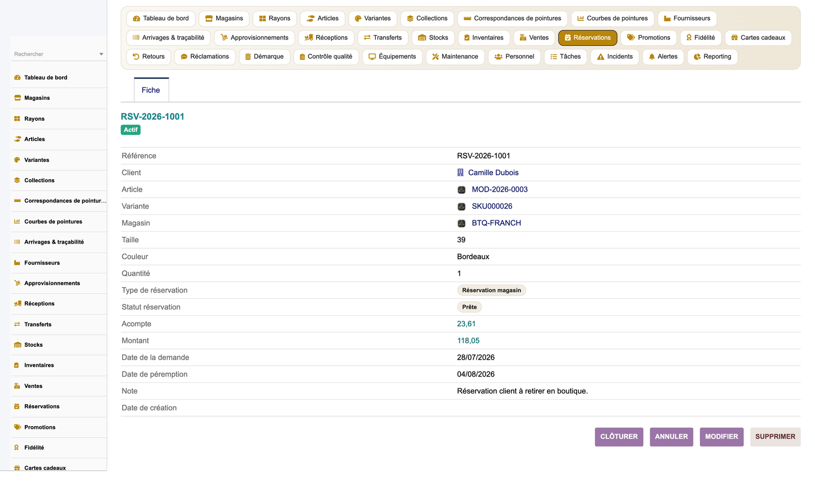
Task: Click the SUPPRIMER button
Action: [x=775, y=437]
